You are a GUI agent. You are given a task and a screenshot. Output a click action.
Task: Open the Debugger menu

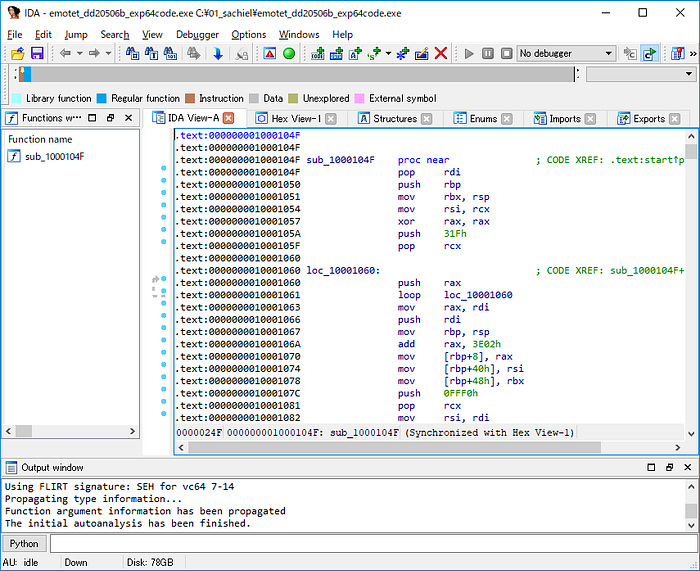(x=197, y=34)
